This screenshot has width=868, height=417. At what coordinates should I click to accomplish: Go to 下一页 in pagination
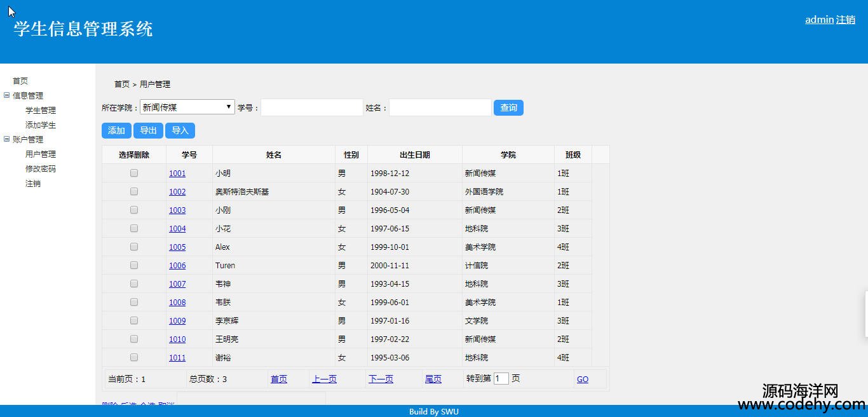381,379
